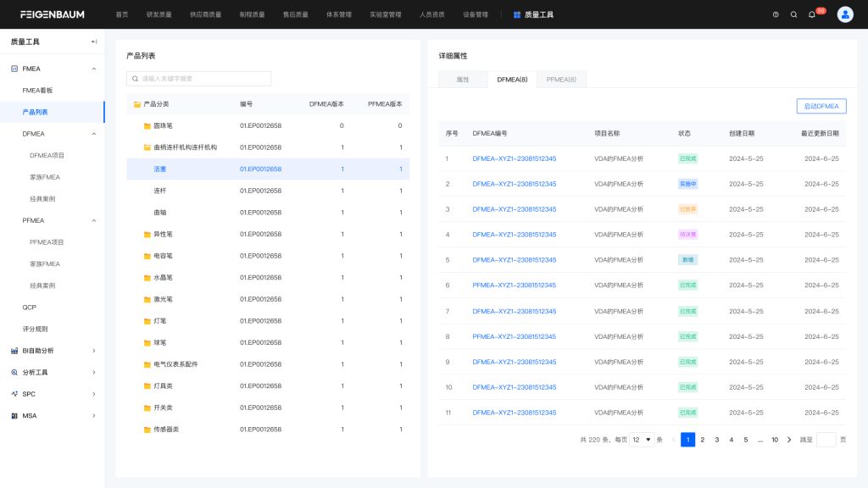
Task: Collapse the PFMEA submenu chevron
Action: tap(94, 221)
